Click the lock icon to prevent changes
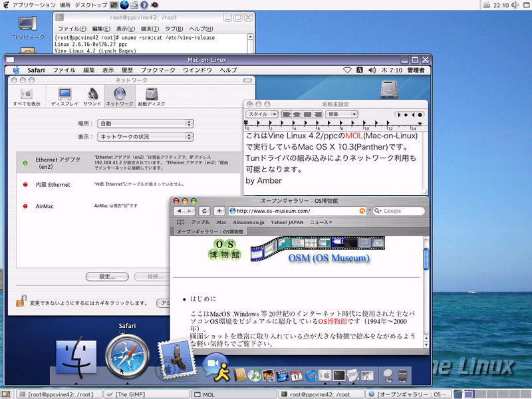This screenshot has height=399, width=532. click(21, 301)
